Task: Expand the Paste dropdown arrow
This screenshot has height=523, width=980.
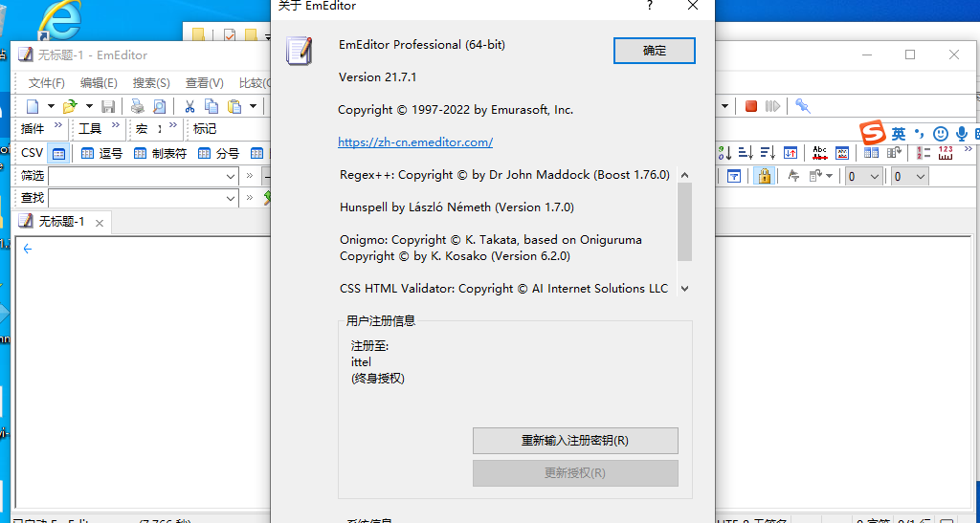Action: (253, 107)
